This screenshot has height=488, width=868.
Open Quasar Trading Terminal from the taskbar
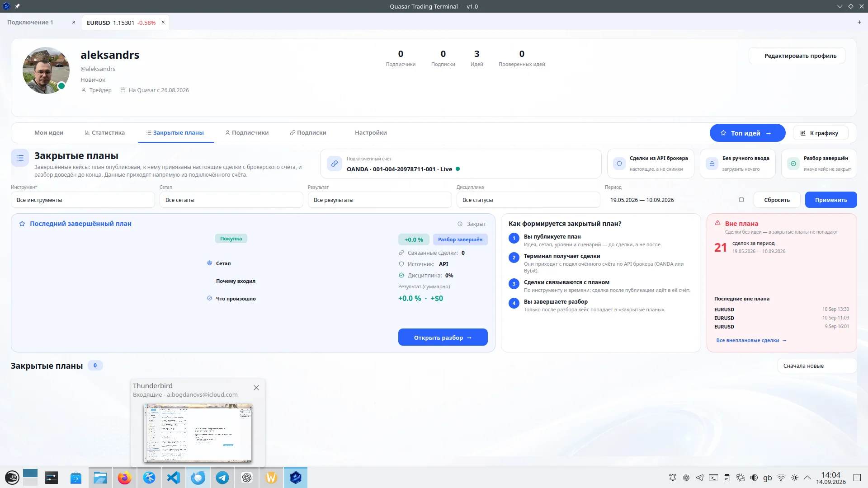click(x=296, y=478)
